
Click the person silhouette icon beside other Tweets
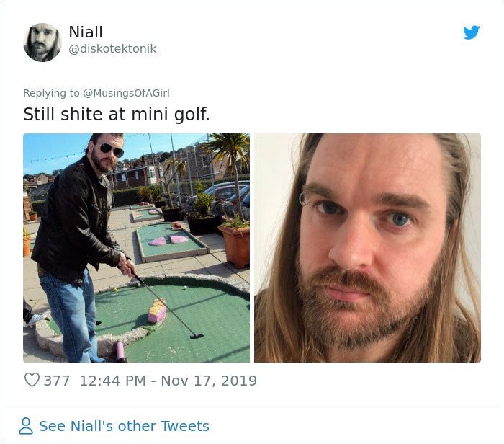tap(26, 426)
